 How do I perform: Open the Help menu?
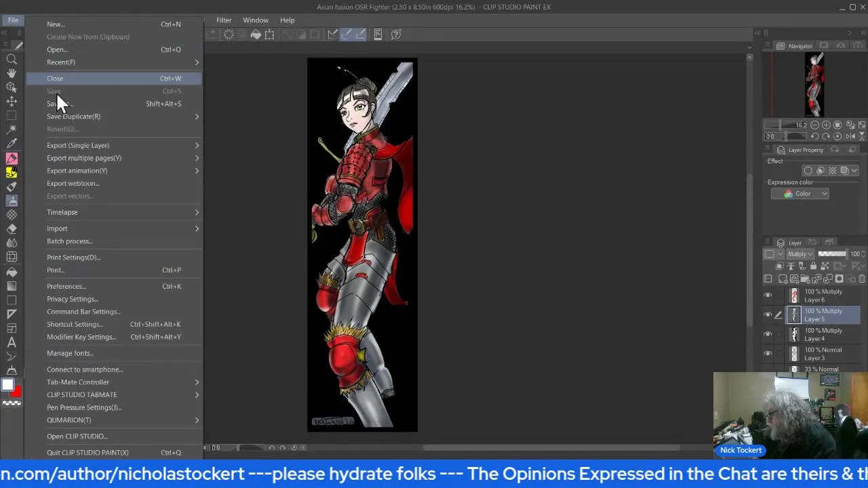pos(288,20)
